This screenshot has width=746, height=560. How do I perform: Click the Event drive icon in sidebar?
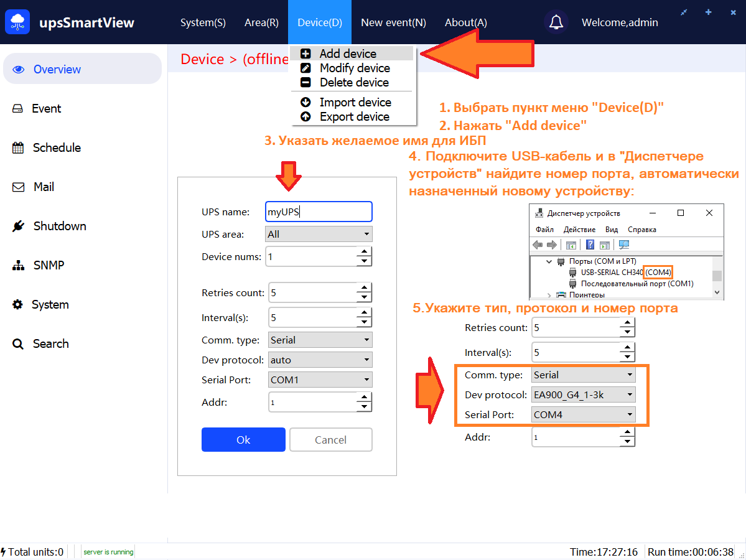coord(17,108)
